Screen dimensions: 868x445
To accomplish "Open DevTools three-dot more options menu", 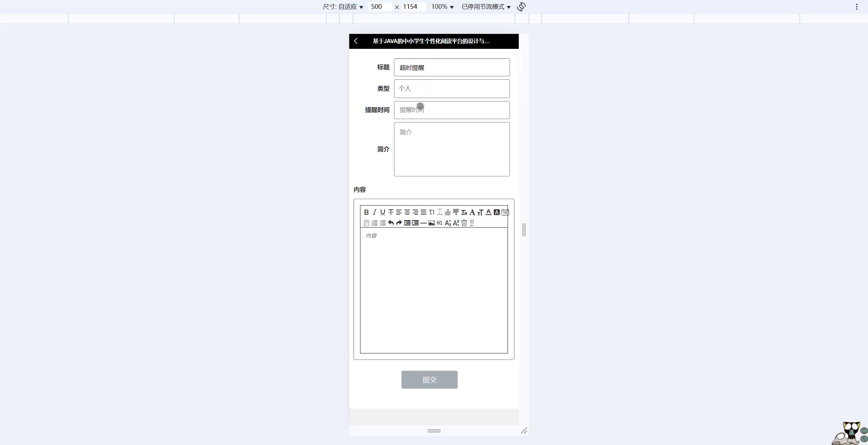I will (856, 7).
